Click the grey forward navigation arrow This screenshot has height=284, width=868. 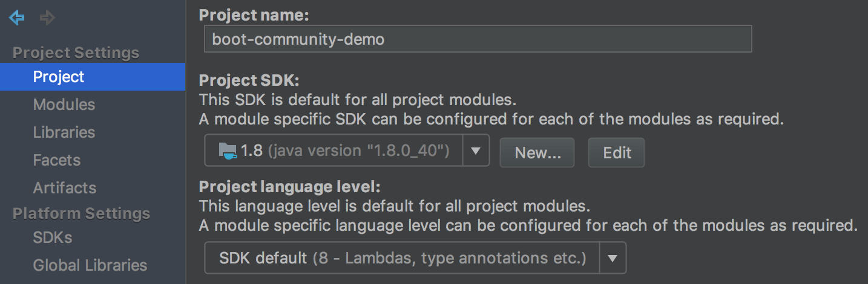[x=47, y=18]
